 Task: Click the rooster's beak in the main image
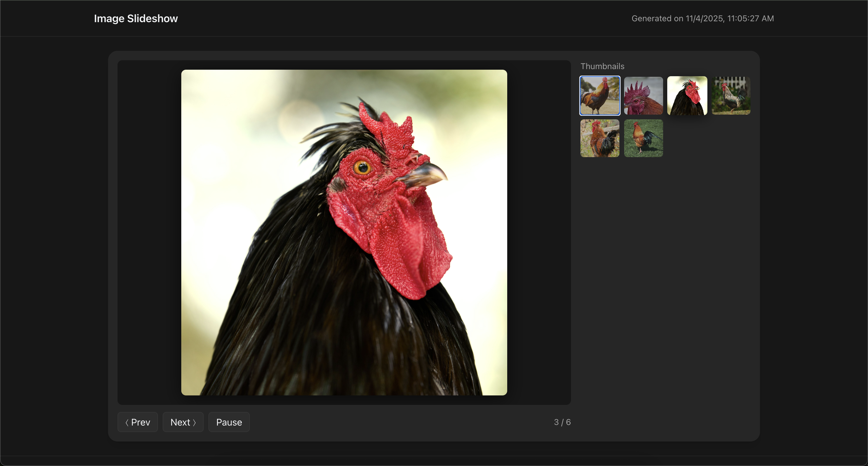(x=426, y=175)
